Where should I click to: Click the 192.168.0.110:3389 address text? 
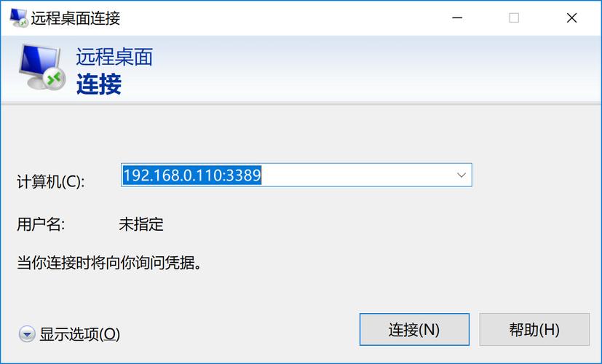(x=192, y=175)
